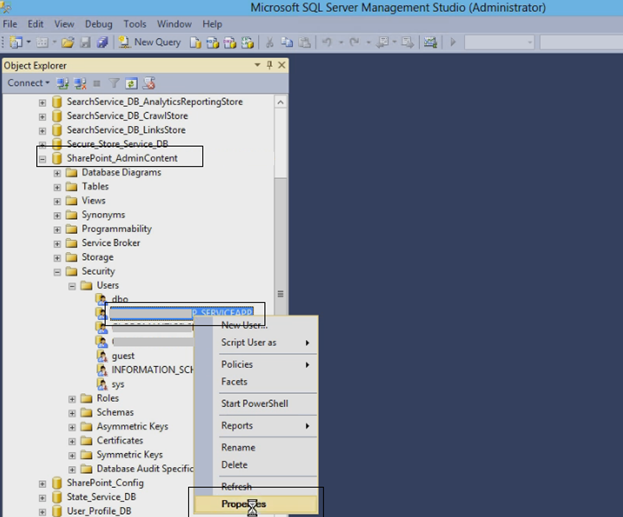Open Policies submenu
Viewport: 623px width, 517px height.
click(256, 364)
